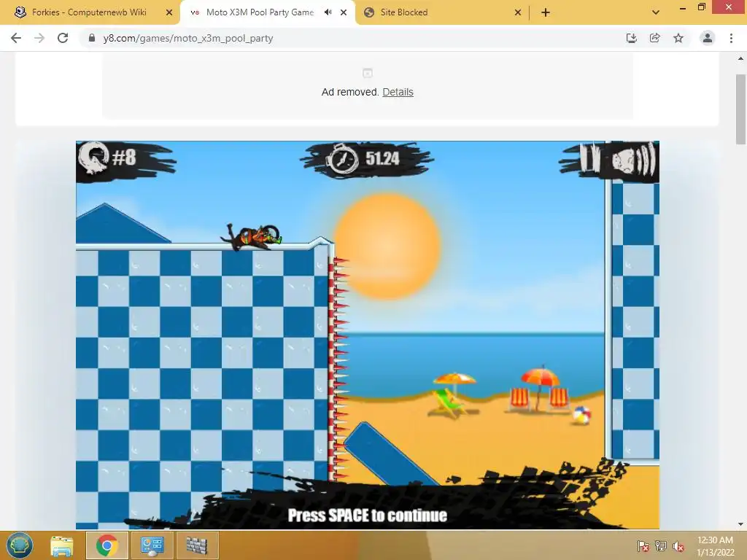
Task: Click the scrollbar down arrow
Action: pos(741,524)
